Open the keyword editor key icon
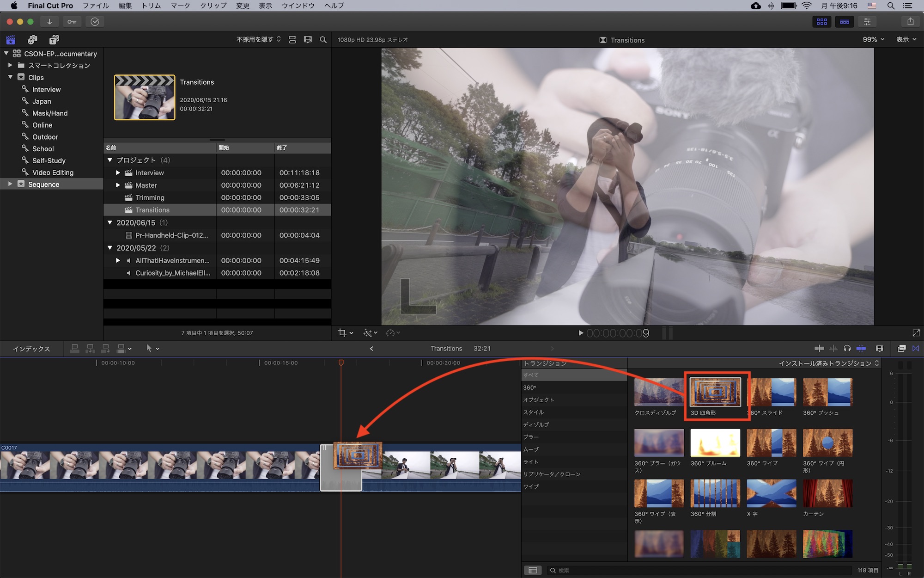The image size is (924, 578). (x=72, y=22)
